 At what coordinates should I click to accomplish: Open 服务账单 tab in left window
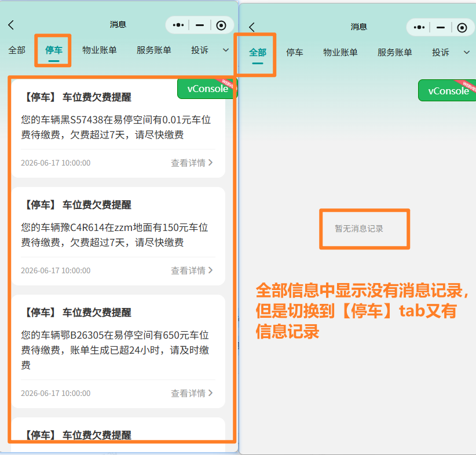[154, 50]
